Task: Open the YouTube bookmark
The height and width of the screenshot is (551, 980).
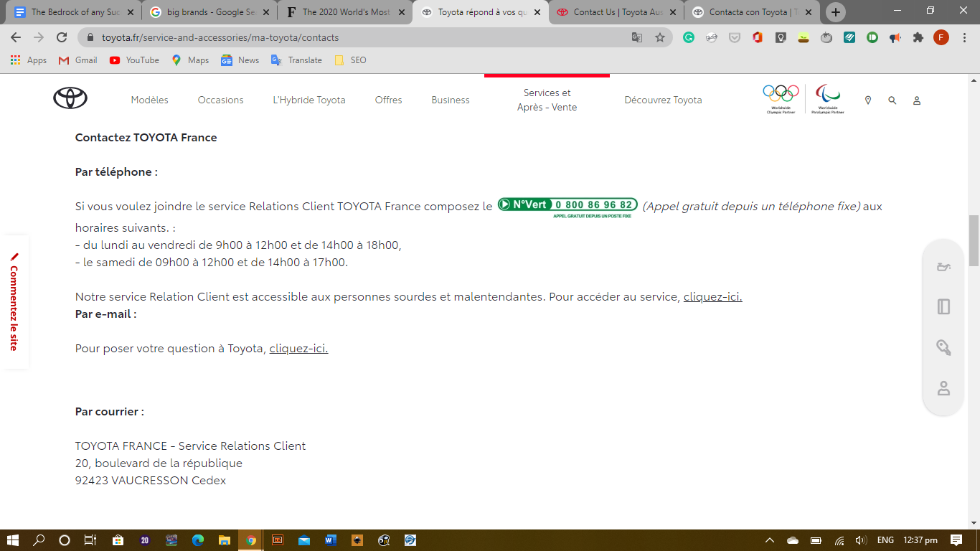Action: click(x=134, y=60)
